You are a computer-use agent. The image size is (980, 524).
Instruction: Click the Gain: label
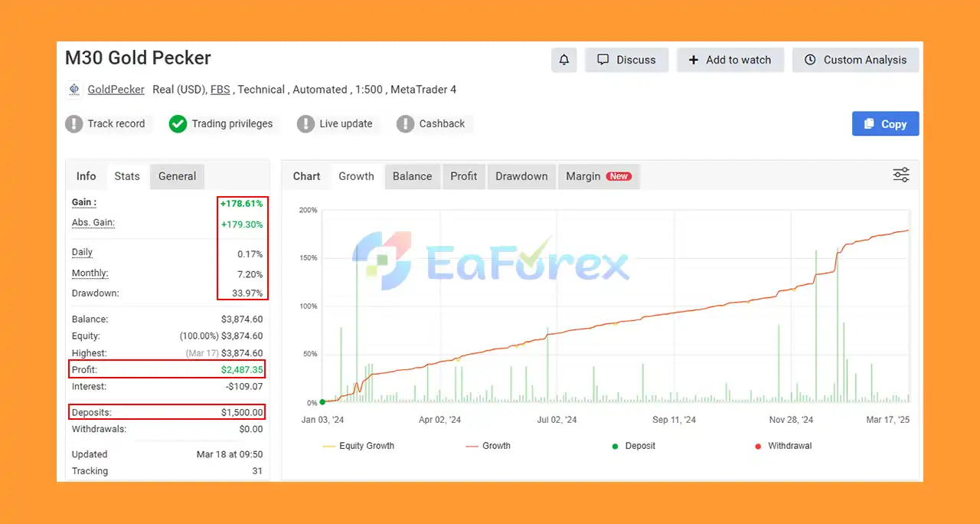tap(84, 202)
